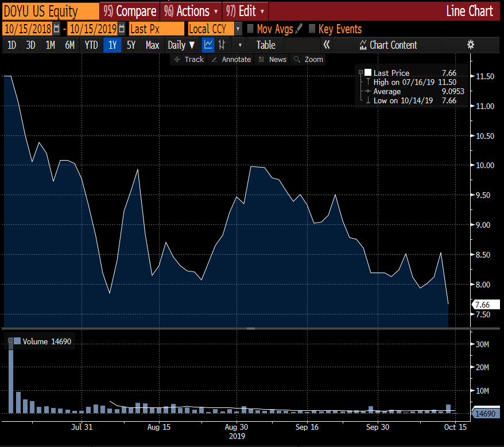
Task: Click the Aug 30 date axis label
Action: coord(237,427)
